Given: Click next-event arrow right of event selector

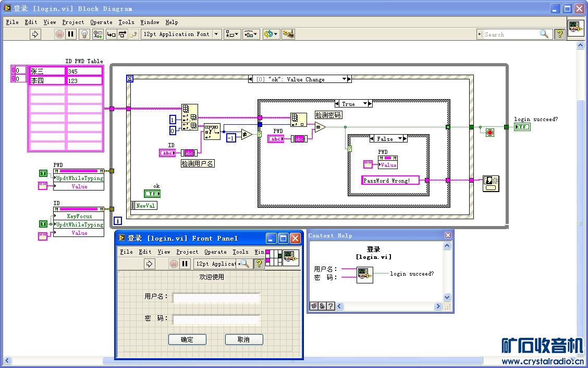Looking at the screenshot, I should coord(349,79).
